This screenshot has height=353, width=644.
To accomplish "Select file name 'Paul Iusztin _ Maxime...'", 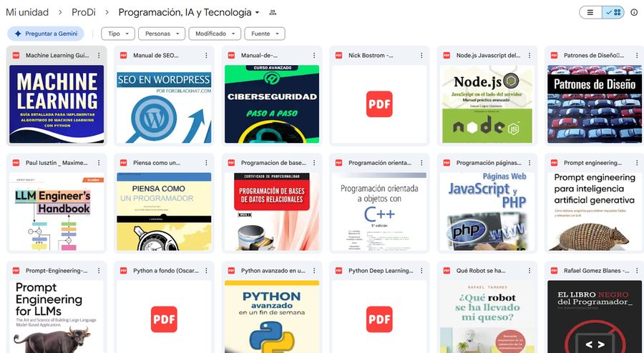I will (x=57, y=163).
